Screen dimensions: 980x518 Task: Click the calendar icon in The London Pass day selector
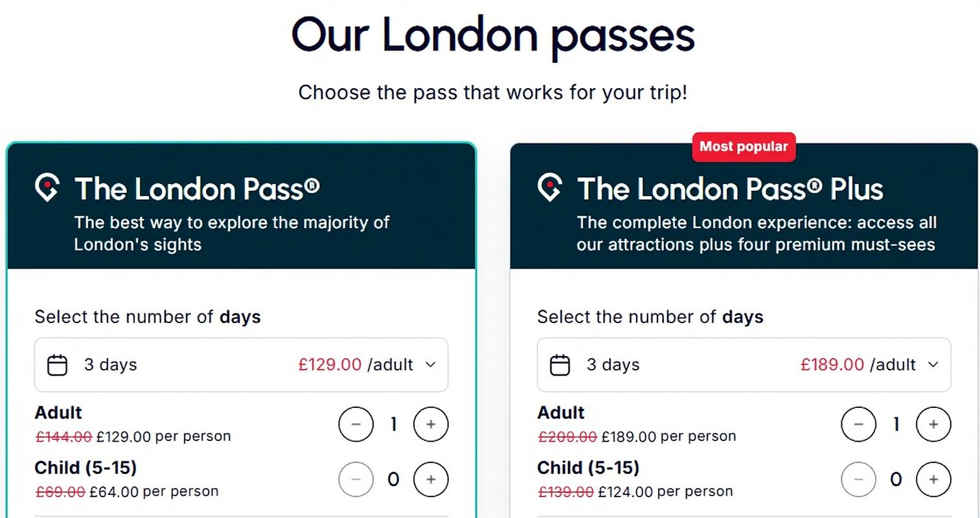pos(57,365)
